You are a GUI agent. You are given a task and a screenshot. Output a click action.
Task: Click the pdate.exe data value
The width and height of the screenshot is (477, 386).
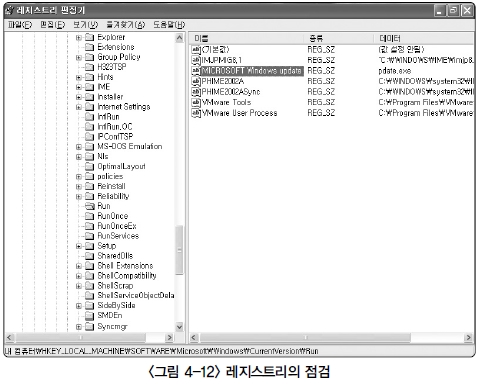394,71
